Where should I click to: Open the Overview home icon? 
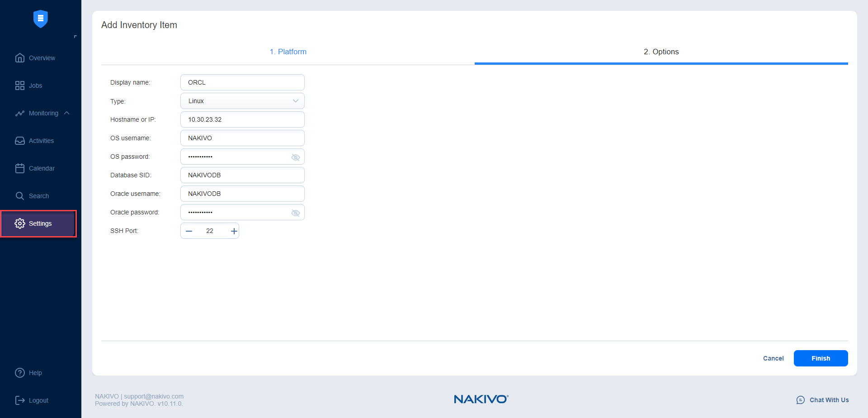point(20,58)
